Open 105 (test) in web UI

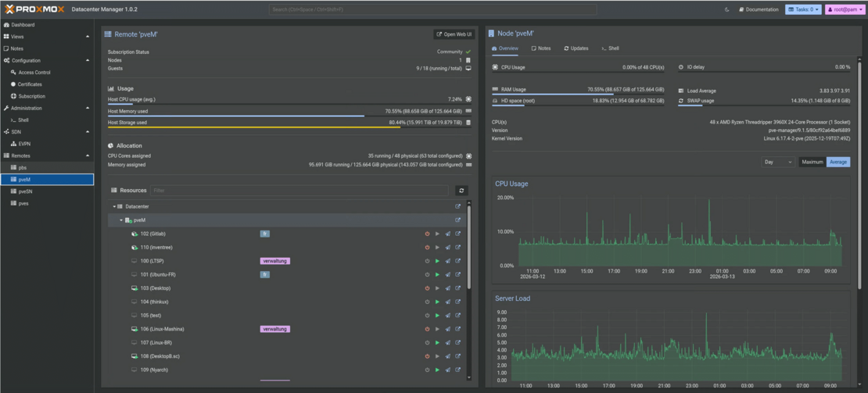coord(457,315)
